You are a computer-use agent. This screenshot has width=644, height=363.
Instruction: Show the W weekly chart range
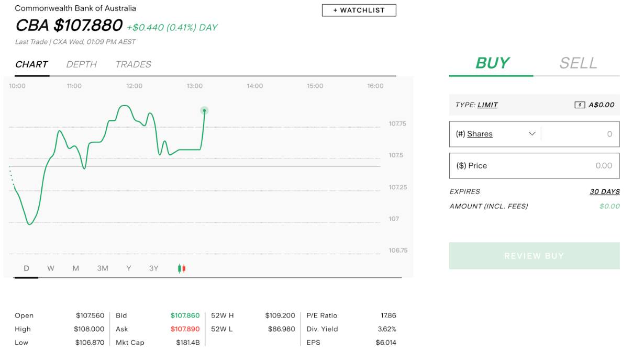pos(51,268)
